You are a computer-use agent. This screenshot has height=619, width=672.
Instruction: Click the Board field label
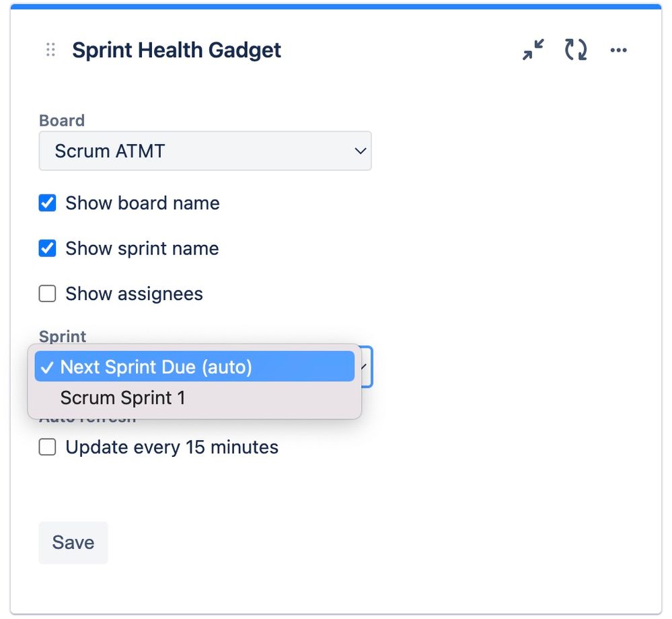click(61, 120)
